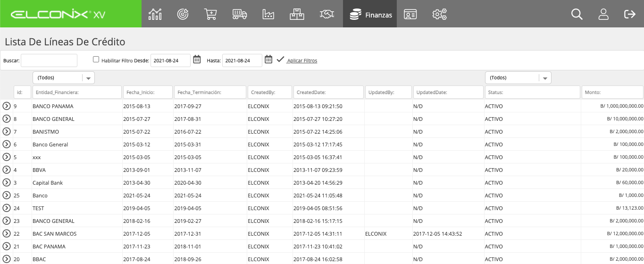The width and height of the screenshot is (644, 264).
Task: Click the CreatedDate column filter field
Action: point(328,92)
